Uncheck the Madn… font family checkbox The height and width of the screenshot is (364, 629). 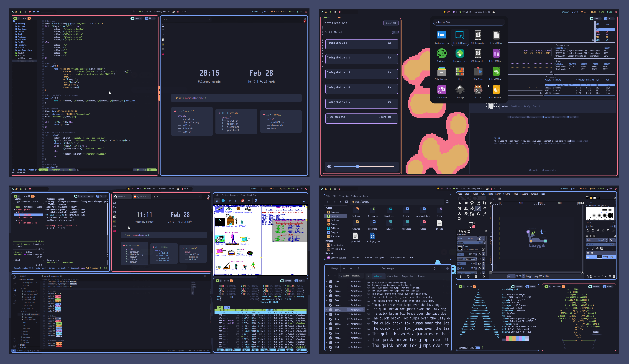coord(331,333)
